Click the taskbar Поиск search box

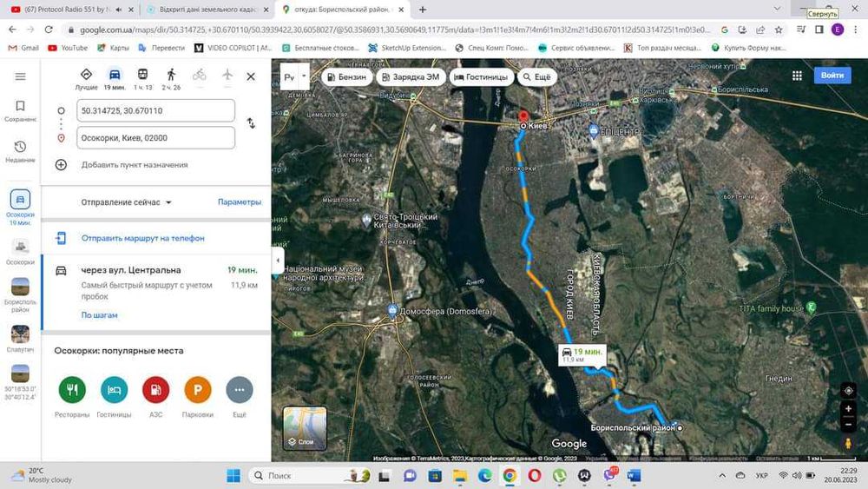309,476
